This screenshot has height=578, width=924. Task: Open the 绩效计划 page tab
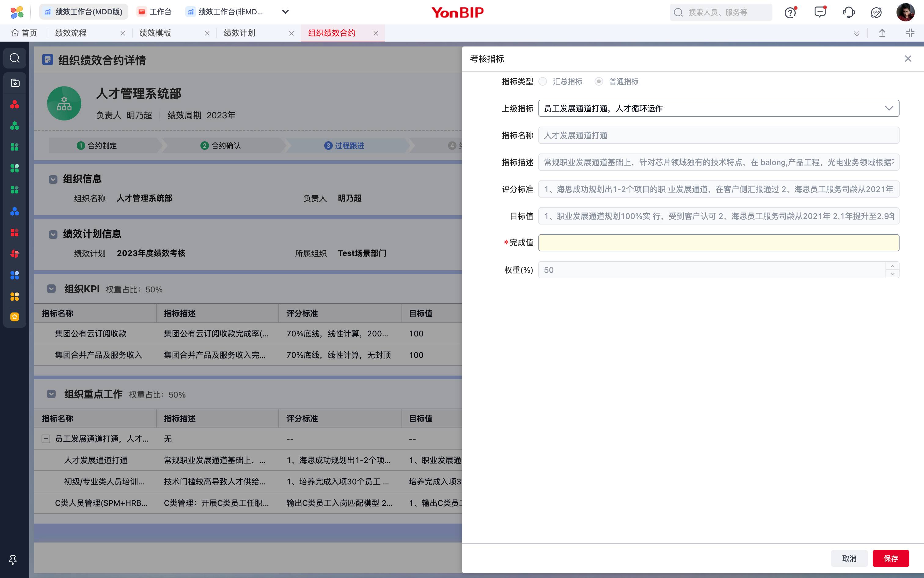click(x=239, y=33)
